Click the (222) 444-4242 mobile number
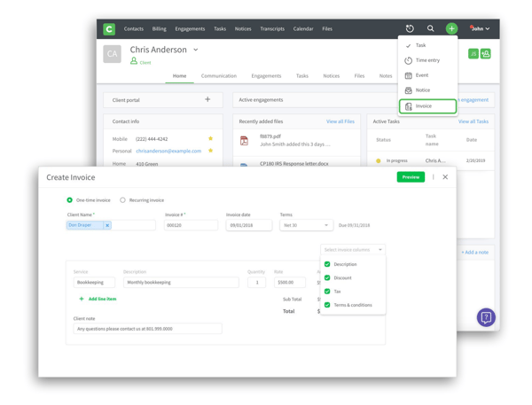The height and width of the screenshot is (405, 532). [x=152, y=139]
